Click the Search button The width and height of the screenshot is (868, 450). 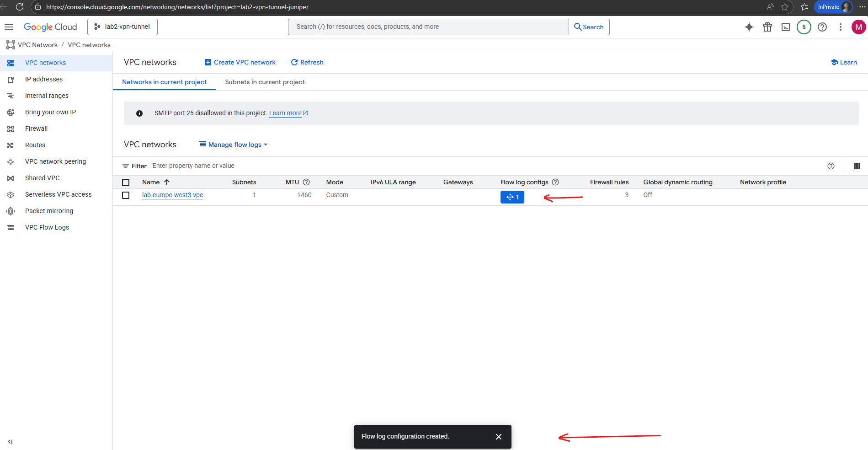[589, 27]
